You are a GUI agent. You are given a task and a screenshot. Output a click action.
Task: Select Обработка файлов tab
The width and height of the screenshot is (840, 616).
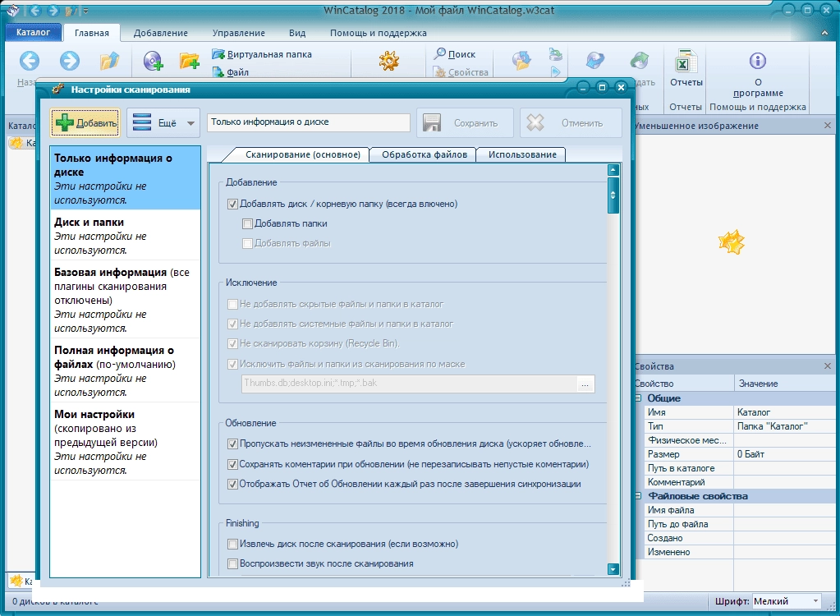click(425, 154)
